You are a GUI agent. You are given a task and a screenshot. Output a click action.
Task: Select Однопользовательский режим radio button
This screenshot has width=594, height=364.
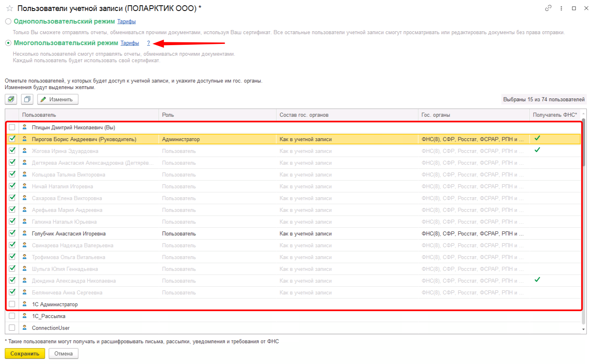pyautogui.click(x=8, y=22)
